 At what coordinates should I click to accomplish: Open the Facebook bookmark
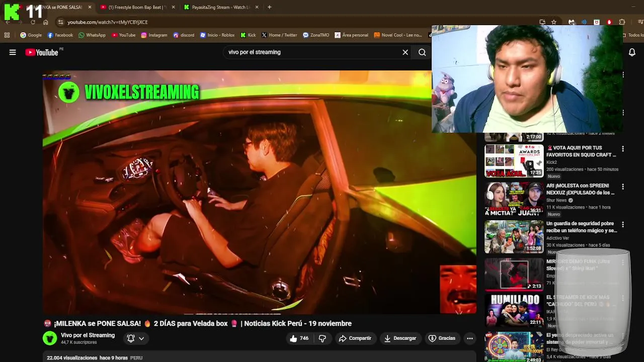click(x=60, y=35)
